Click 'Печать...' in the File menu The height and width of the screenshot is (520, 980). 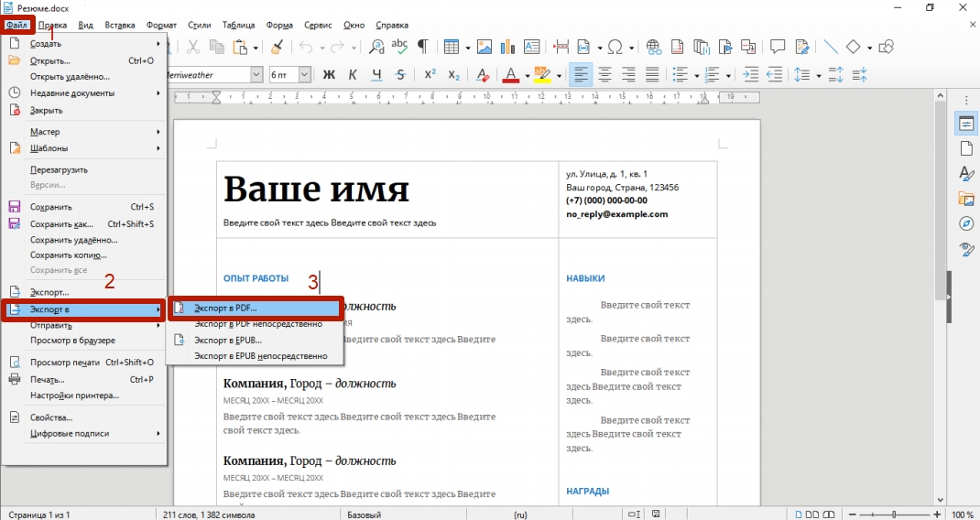point(47,379)
